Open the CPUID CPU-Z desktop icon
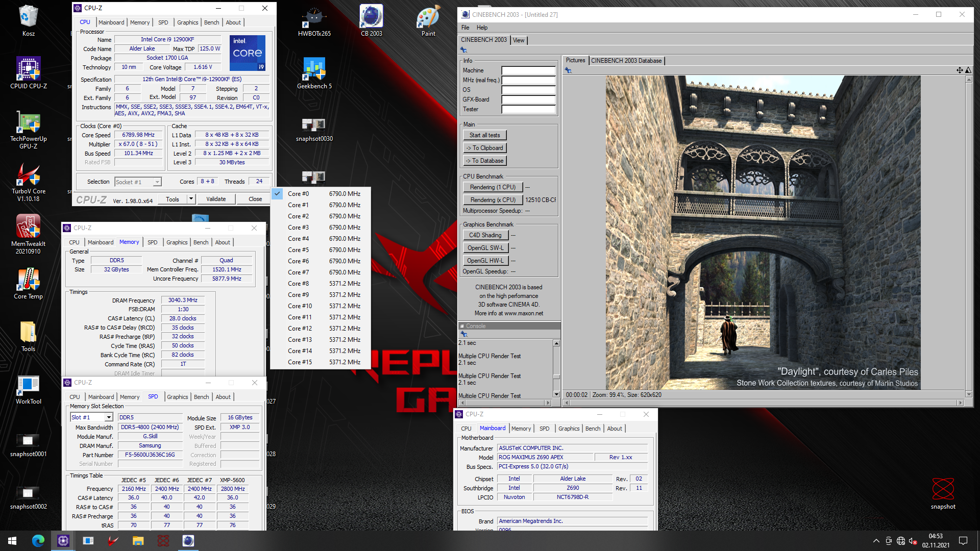The width and height of the screenshot is (980, 551). click(x=28, y=72)
